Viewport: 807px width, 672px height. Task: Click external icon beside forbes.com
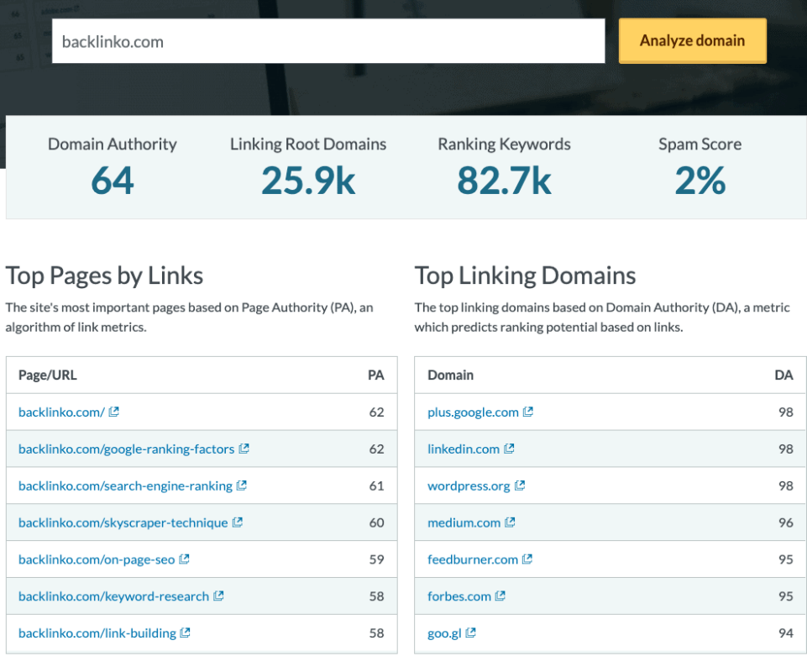500,596
